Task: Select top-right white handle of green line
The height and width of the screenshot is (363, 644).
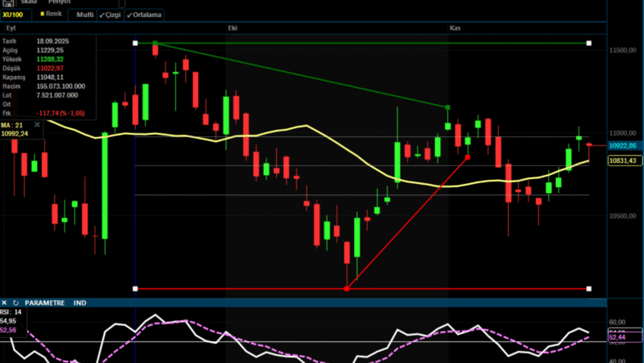Action: [x=589, y=43]
